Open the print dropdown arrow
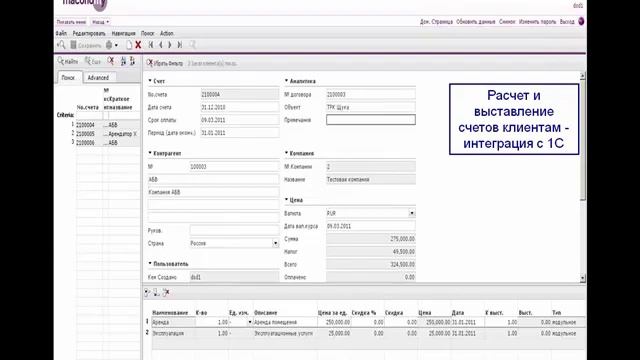This screenshot has height=360, width=640. 116,46
